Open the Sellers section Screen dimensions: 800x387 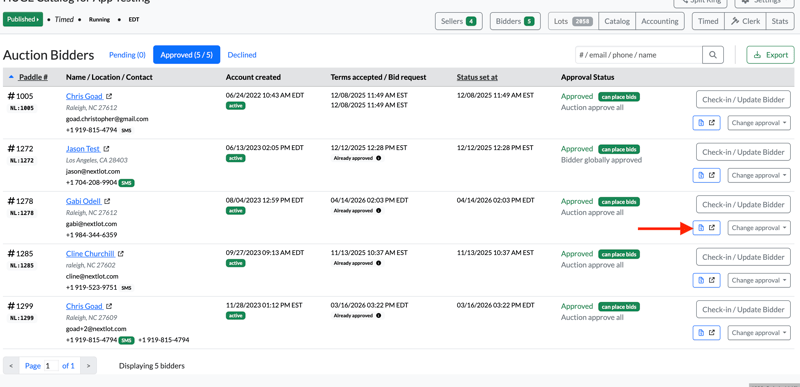click(459, 21)
